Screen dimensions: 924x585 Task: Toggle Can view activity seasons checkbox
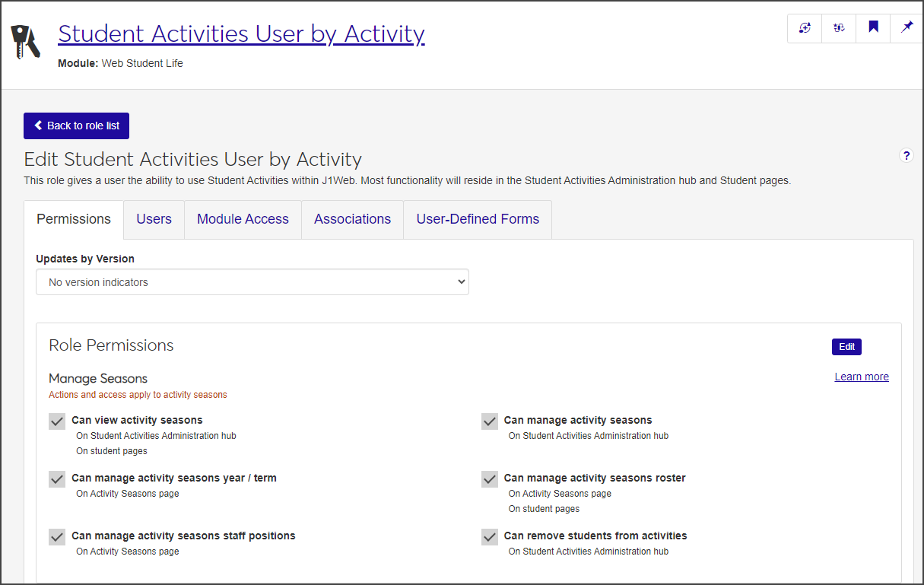[x=57, y=421]
